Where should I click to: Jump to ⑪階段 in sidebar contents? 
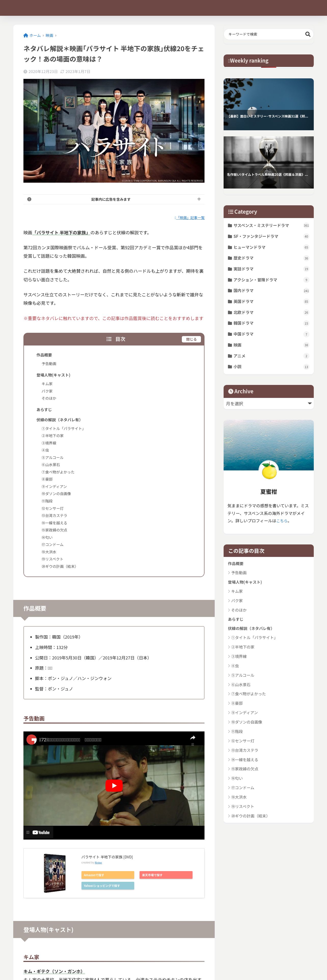click(237, 731)
